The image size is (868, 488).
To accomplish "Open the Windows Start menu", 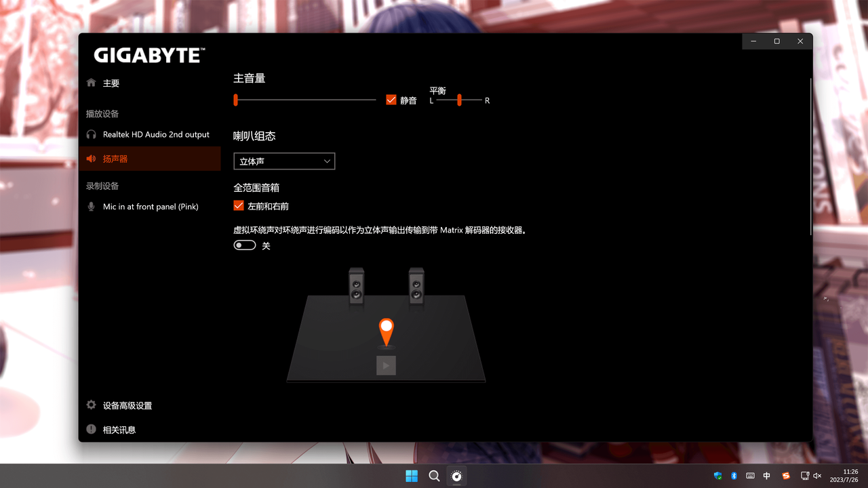I will pyautogui.click(x=412, y=476).
